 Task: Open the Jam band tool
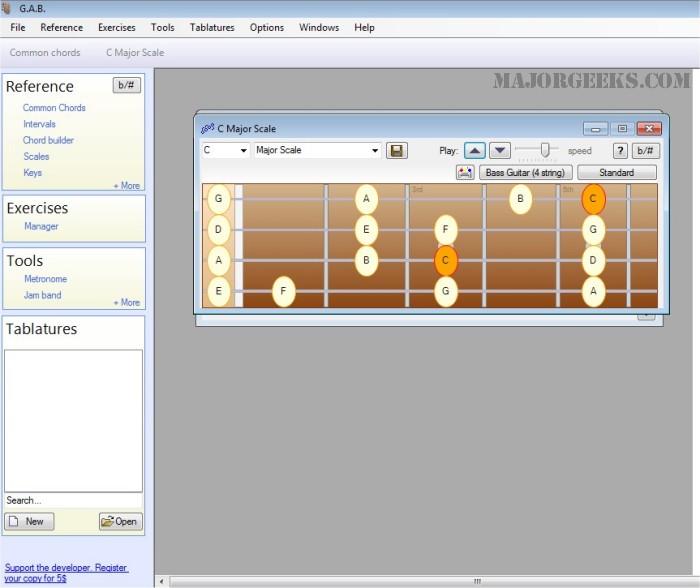click(x=42, y=295)
